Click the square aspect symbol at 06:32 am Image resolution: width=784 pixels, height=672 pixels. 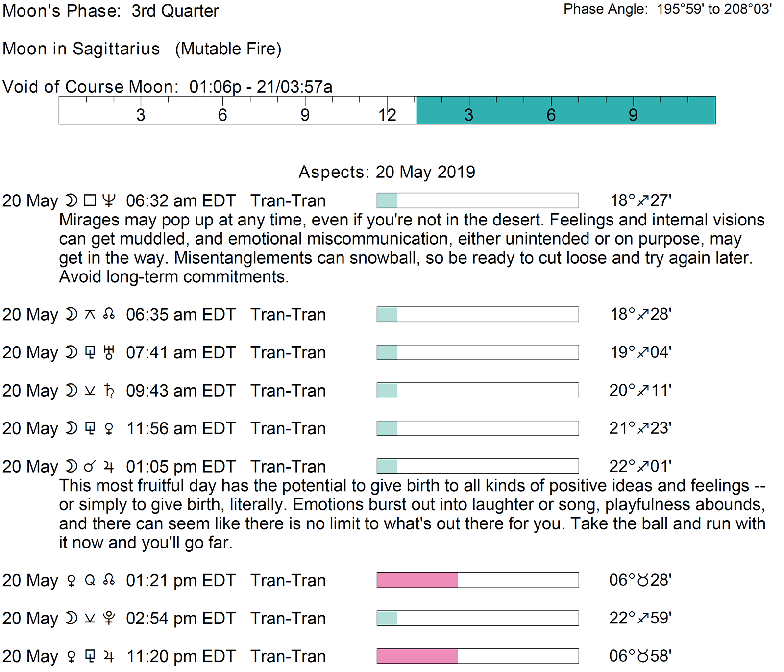click(90, 201)
